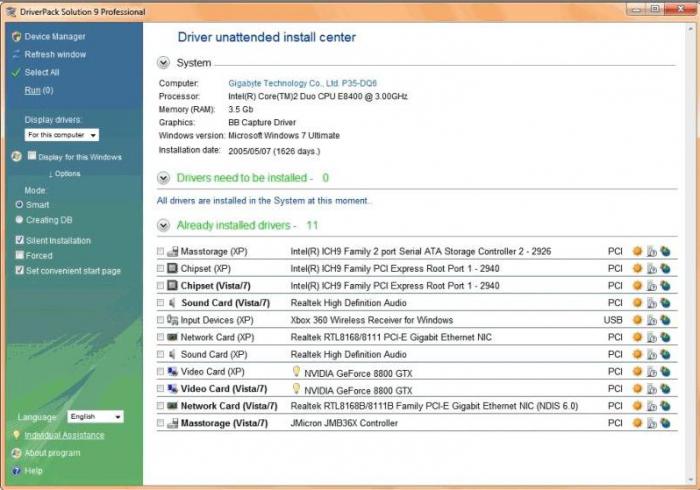Click the Masstorage (XP) device type icon
The image size is (700, 490).
173,251
